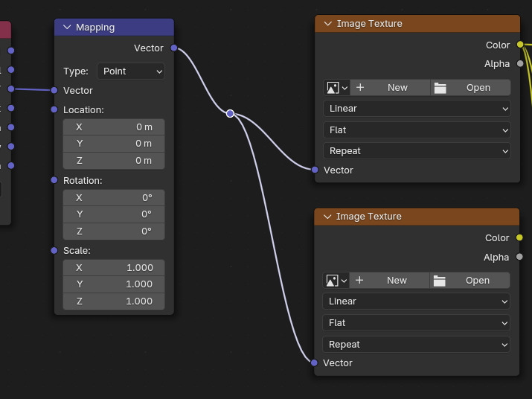The height and width of the screenshot is (399, 532).
Task: Collapse the Mapping node
Action: [67, 27]
